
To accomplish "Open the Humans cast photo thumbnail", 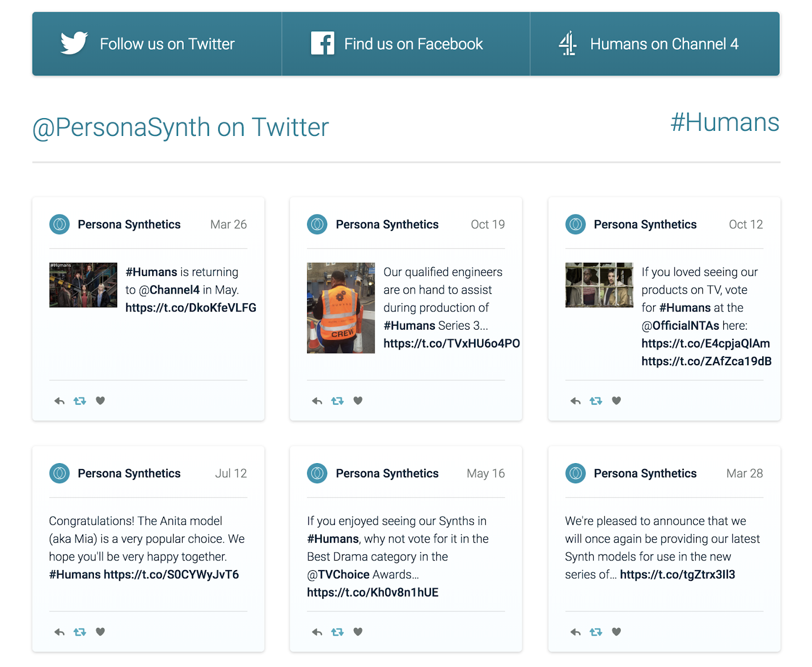I will (x=83, y=285).
